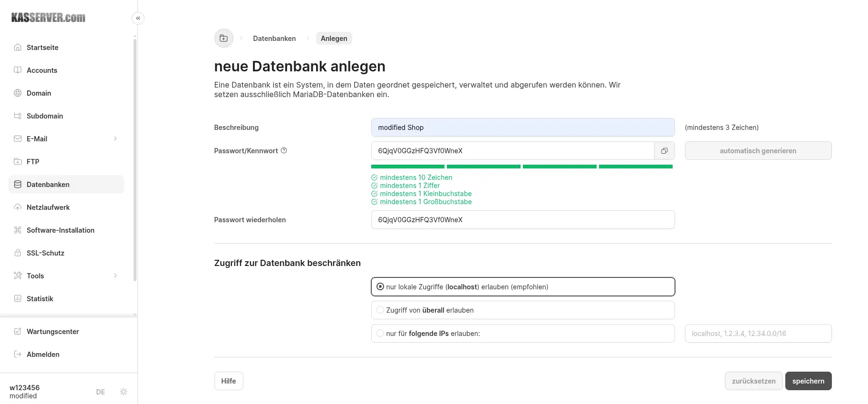
Task: Select 'nur für folgende IPs erlauben' option
Action: (380, 334)
